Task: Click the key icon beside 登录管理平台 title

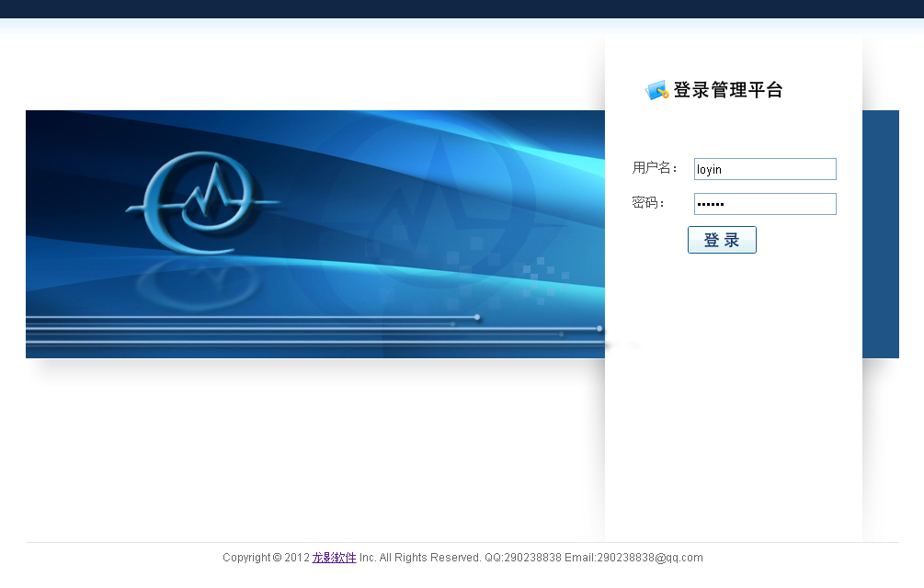Action: pyautogui.click(x=656, y=90)
